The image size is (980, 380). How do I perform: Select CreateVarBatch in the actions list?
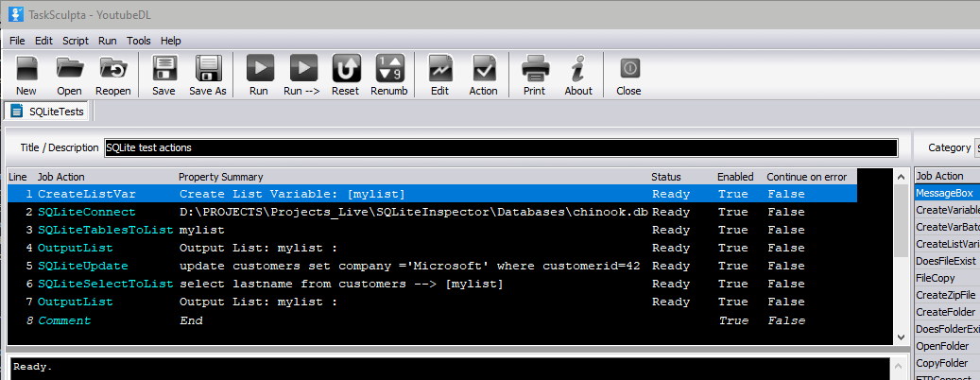(947, 227)
